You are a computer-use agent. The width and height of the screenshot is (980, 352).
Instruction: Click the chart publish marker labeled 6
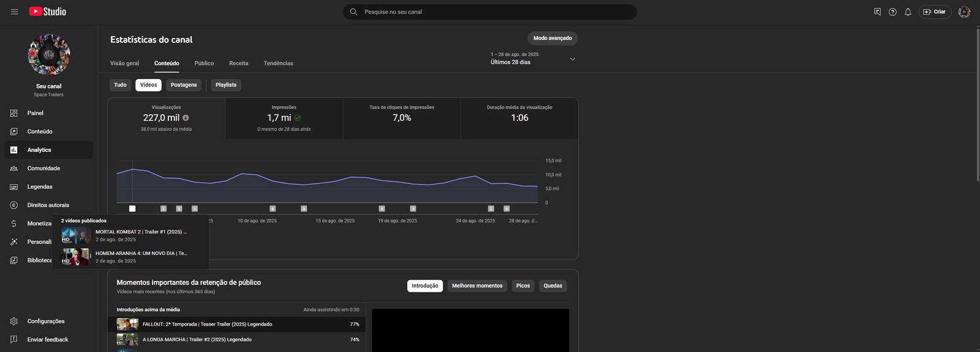click(x=273, y=209)
